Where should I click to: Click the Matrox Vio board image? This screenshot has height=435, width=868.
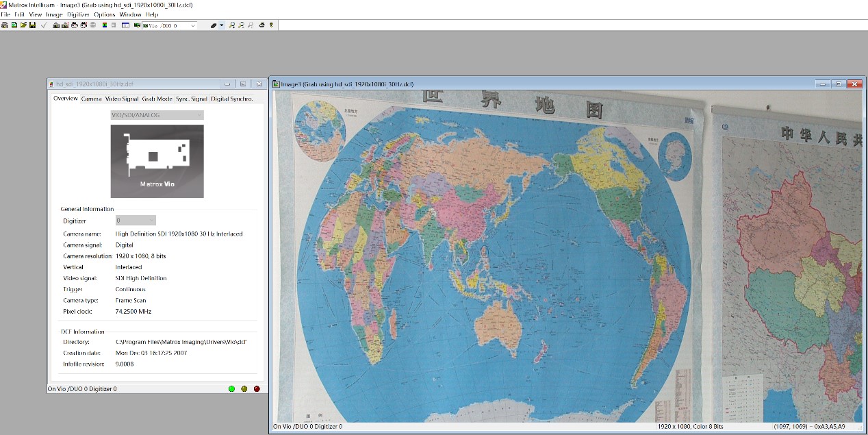point(157,161)
